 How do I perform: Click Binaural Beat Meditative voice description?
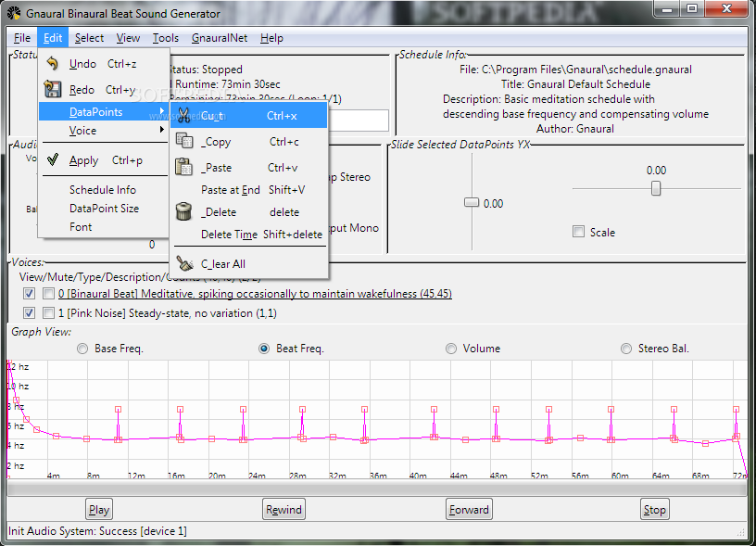tap(255, 293)
